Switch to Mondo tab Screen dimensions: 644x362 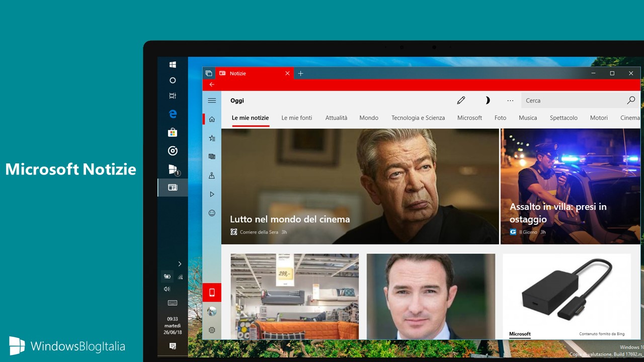coord(369,118)
